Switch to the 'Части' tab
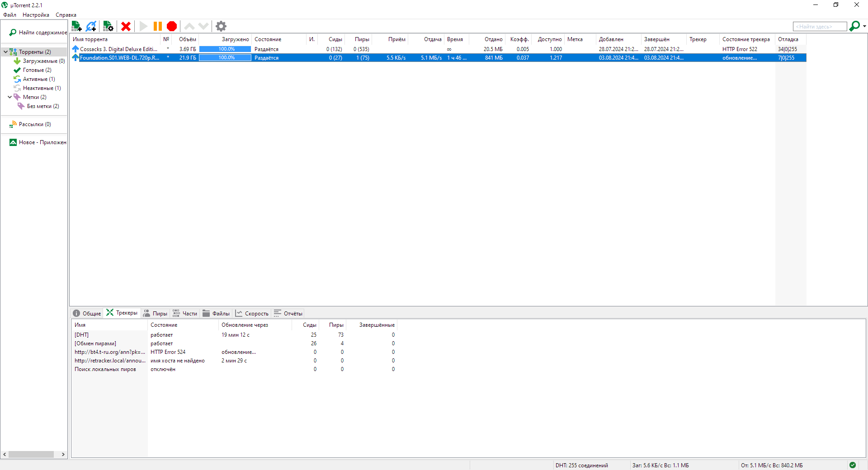This screenshot has height=470, width=868. 184,313
